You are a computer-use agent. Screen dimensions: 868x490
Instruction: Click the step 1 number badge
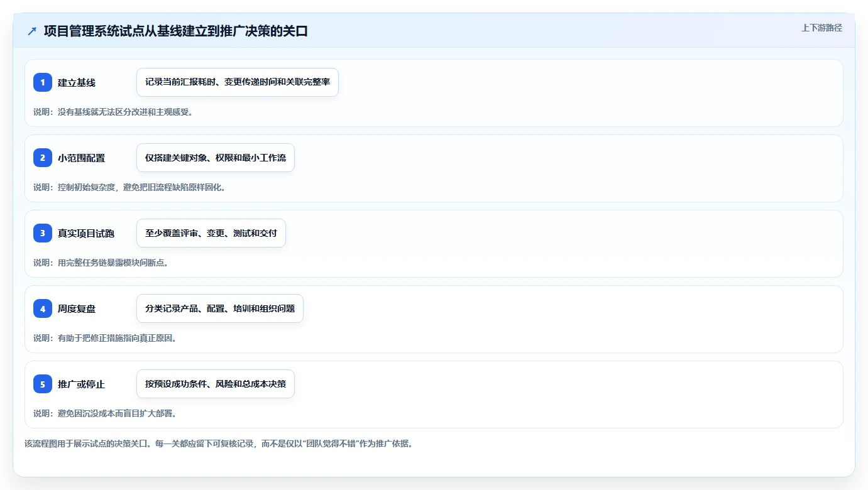tap(43, 82)
